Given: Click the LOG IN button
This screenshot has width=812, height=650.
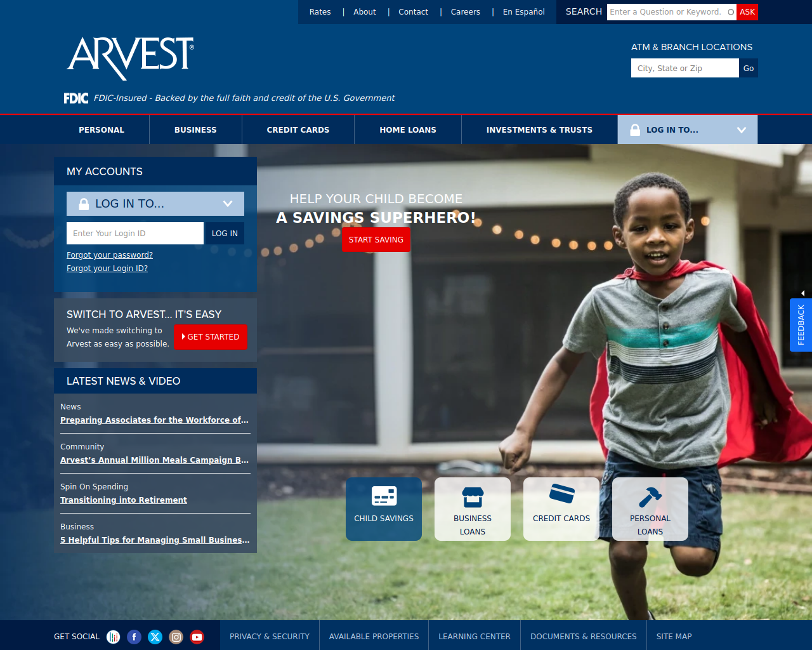Looking at the screenshot, I should [225, 233].
